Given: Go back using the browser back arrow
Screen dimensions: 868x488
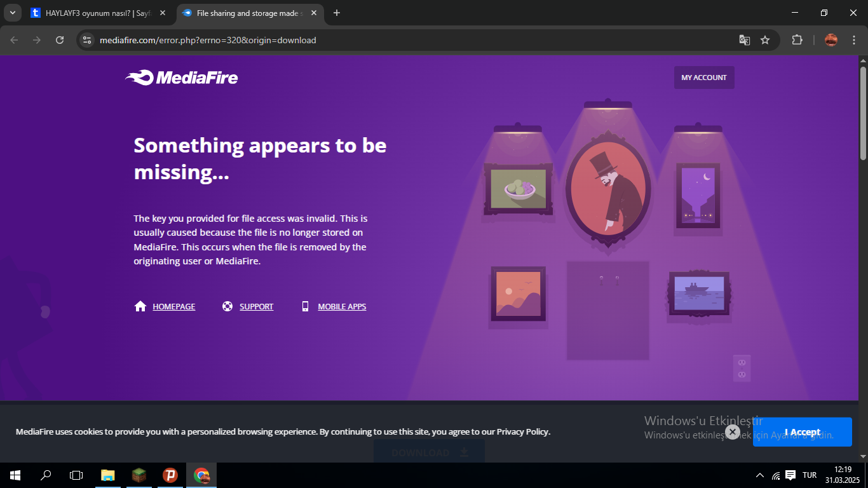Looking at the screenshot, I should [x=14, y=40].
